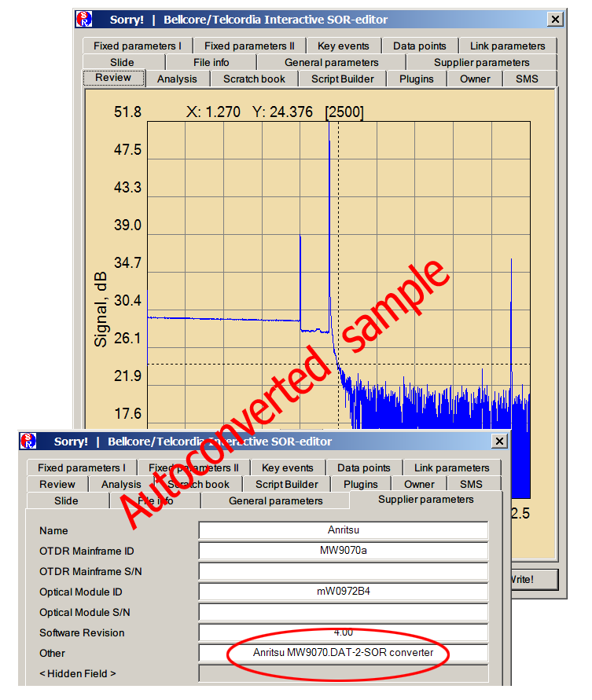592x700 pixels.
Task: Open Fixed parameters I tab in back window
Action: (x=138, y=46)
